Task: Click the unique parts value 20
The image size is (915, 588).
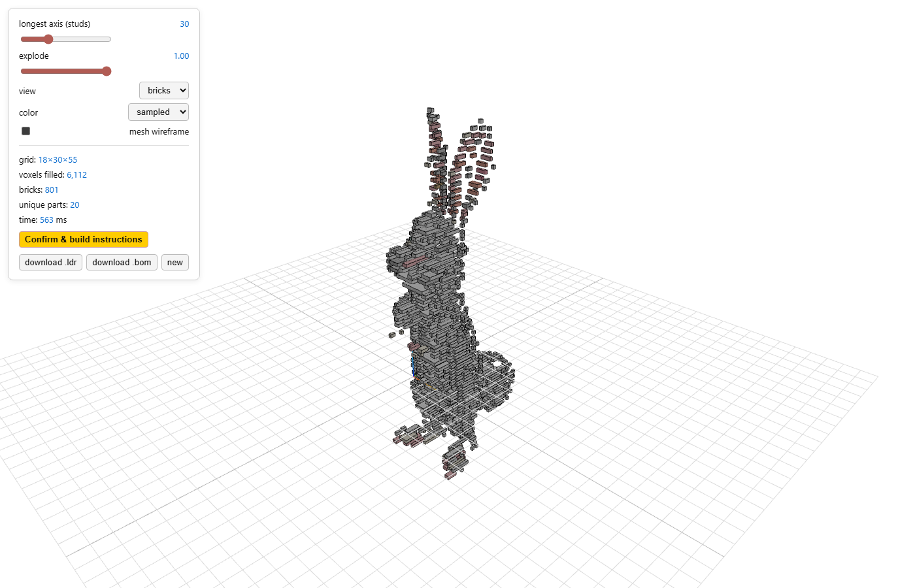Action: 75,204
